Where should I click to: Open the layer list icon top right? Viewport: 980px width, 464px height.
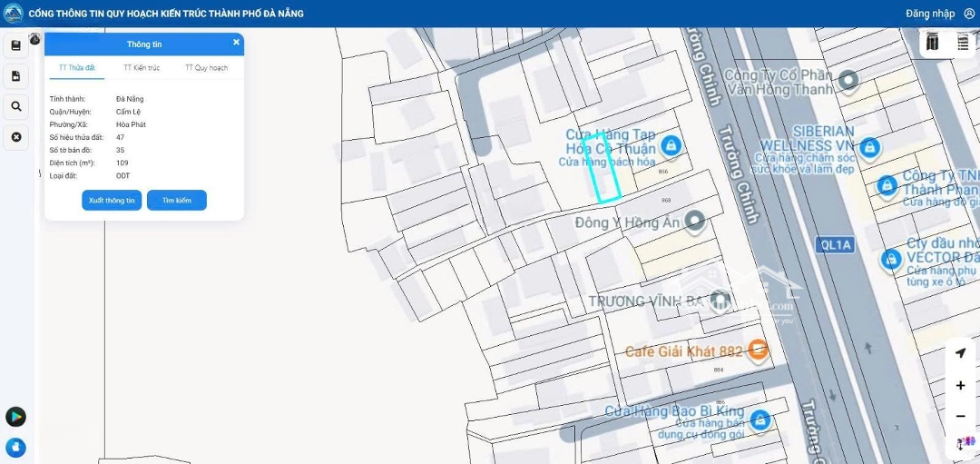963,43
